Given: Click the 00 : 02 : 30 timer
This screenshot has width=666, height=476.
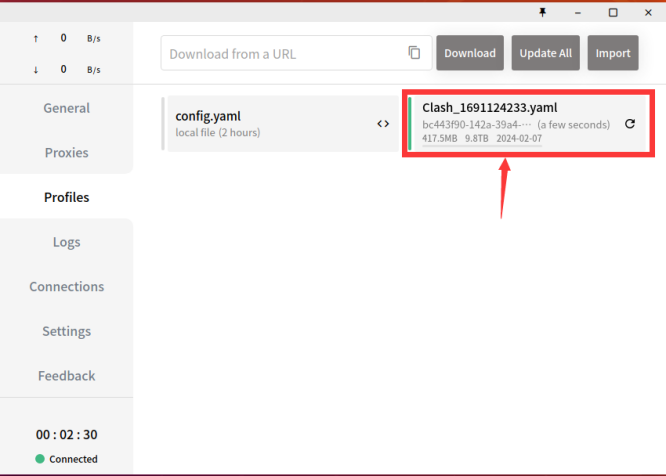Looking at the screenshot, I should click(67, 434).
